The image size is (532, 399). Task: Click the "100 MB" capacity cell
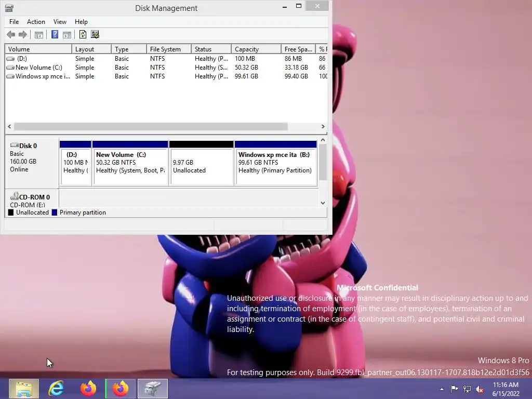click(245, 59)
